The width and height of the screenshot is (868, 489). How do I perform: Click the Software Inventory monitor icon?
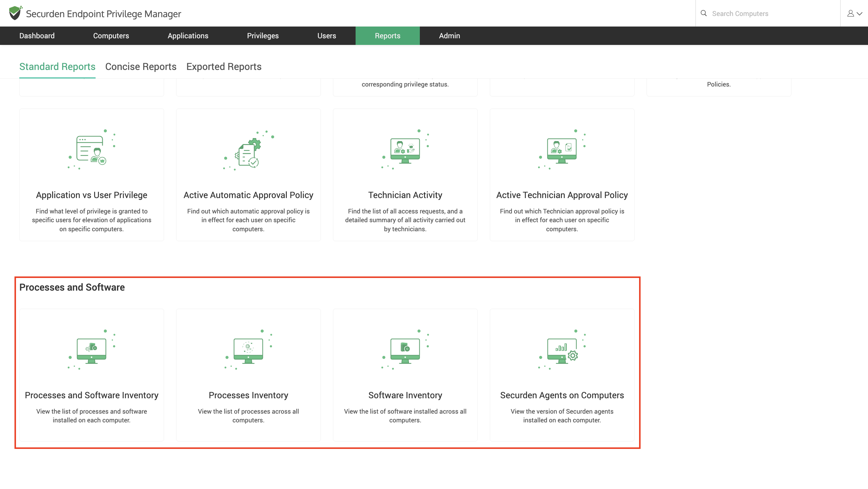click(405, 350)
